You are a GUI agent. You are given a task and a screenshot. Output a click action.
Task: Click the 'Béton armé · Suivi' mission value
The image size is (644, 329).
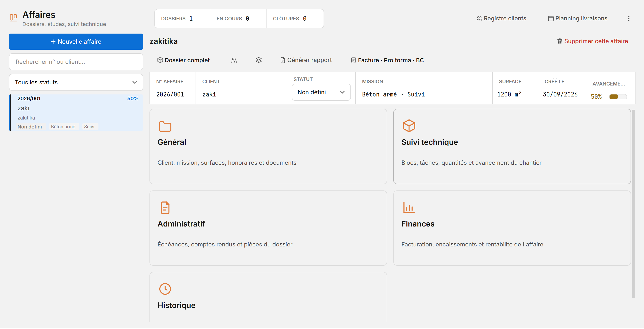coord(393,94)
